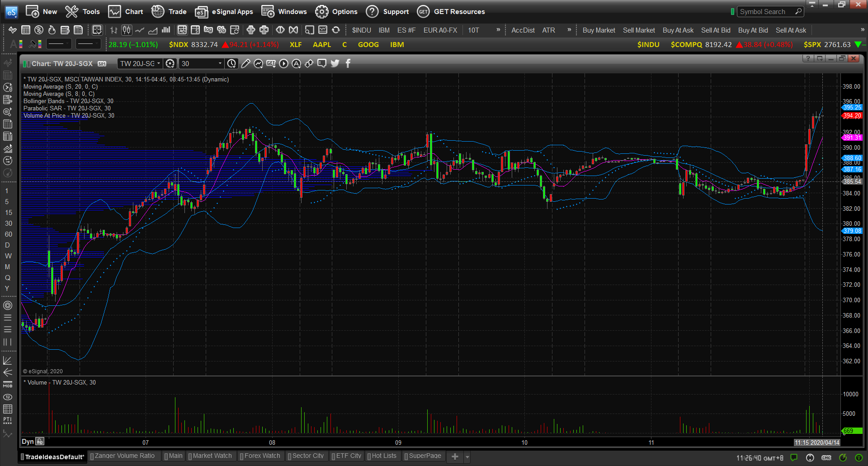868x466 pixels.
Task: Click the refresh chart icon
Action: pos(336,30)
